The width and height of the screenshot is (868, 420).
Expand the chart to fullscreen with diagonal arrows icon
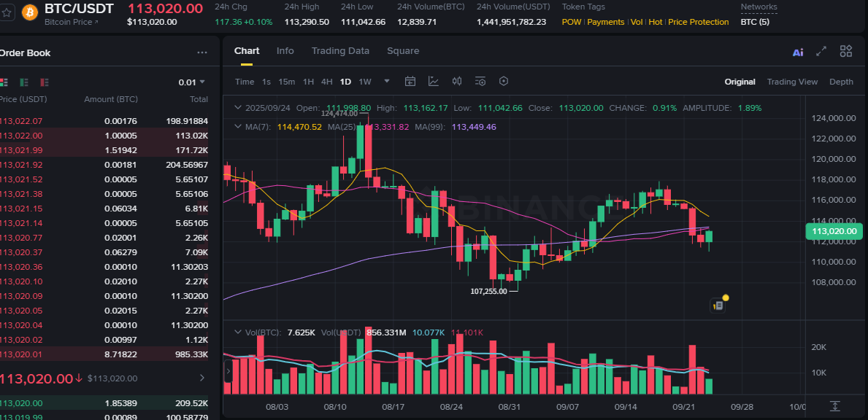821,52
